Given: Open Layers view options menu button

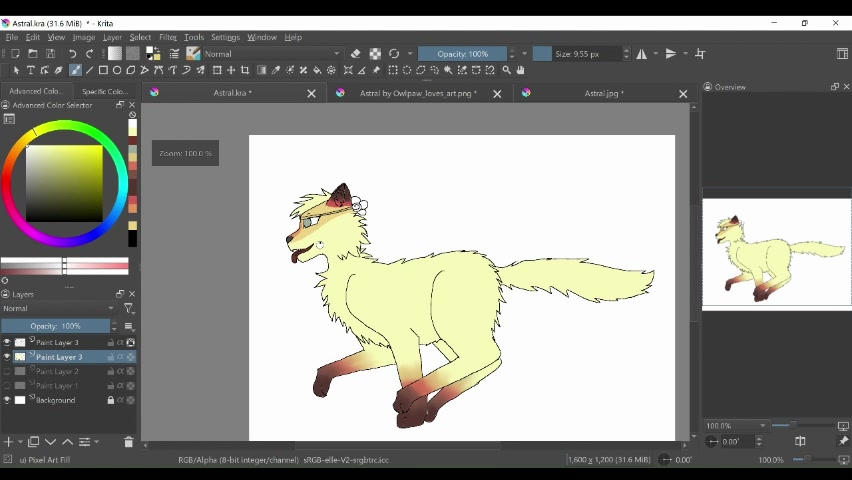Looking at the screenshot, I should click(x=129, y=326).
